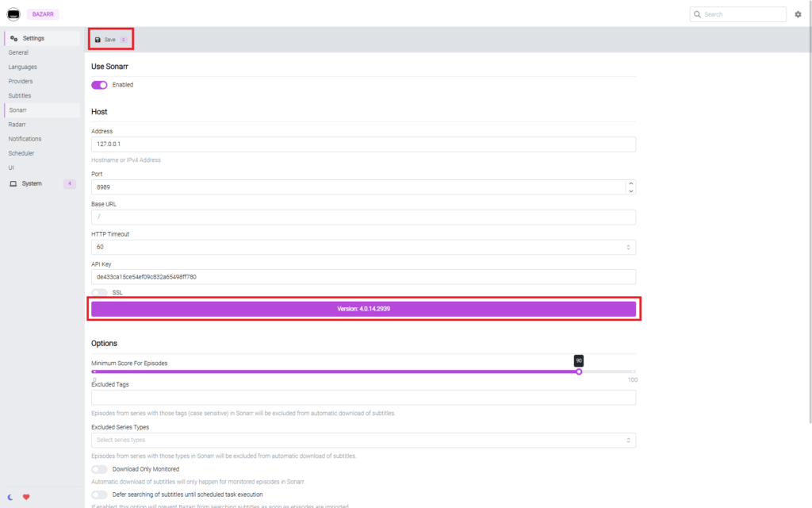
Task: Switch to dark mode with the moon icon
Action: coord(10,497)
